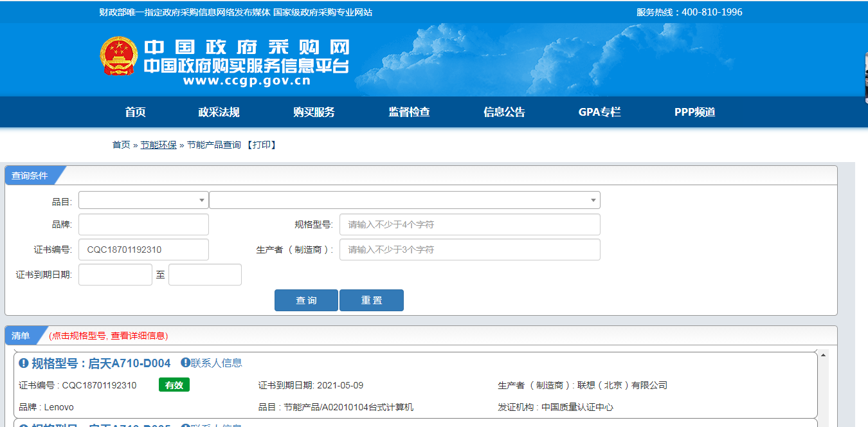Open the second wide 品目 dropdown

(x=404, y=200)
